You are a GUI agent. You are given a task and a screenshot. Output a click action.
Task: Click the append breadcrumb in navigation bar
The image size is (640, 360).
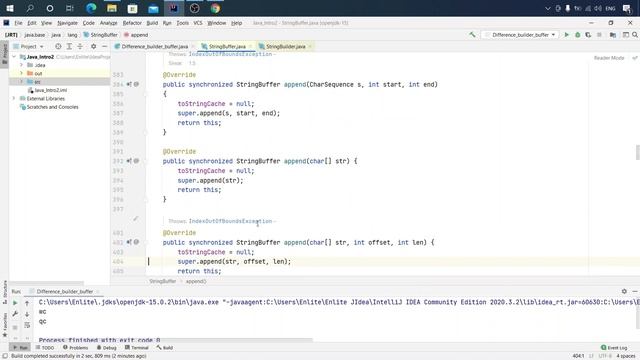tap(136, 35)
